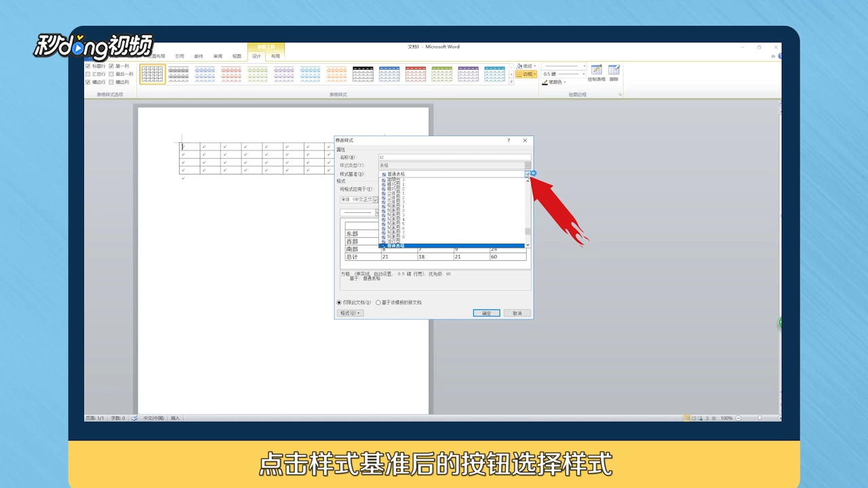Image resolution: width=868 pixels, height=488 pixels.
Task: Switch to Print Layout view in status bar
Action: [x=687, y=418]
